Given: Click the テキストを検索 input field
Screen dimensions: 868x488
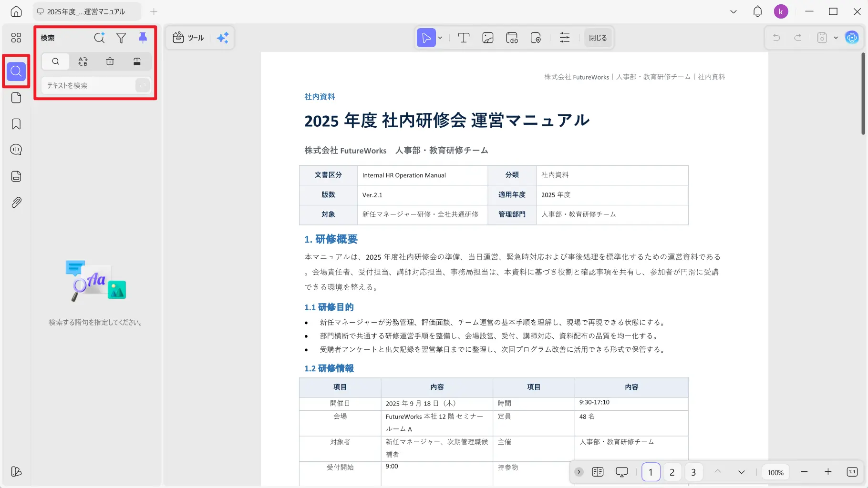Looking at the screenshot, I should [88, 85].
